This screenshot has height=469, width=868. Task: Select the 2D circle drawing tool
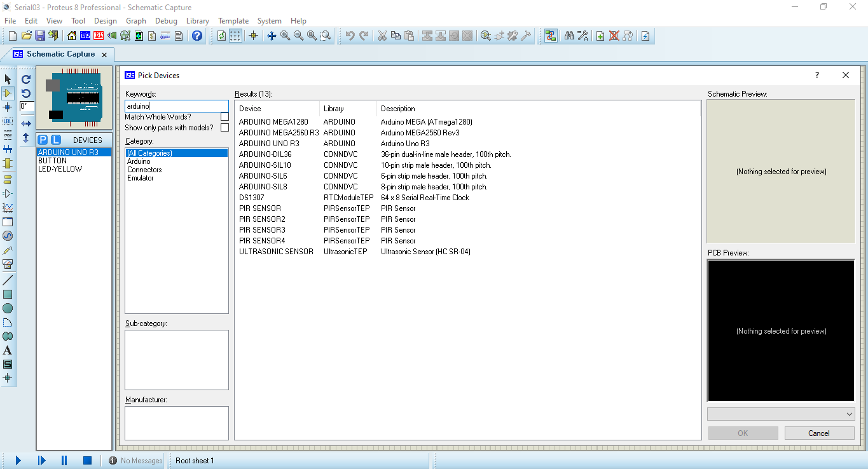click(8, 308)
